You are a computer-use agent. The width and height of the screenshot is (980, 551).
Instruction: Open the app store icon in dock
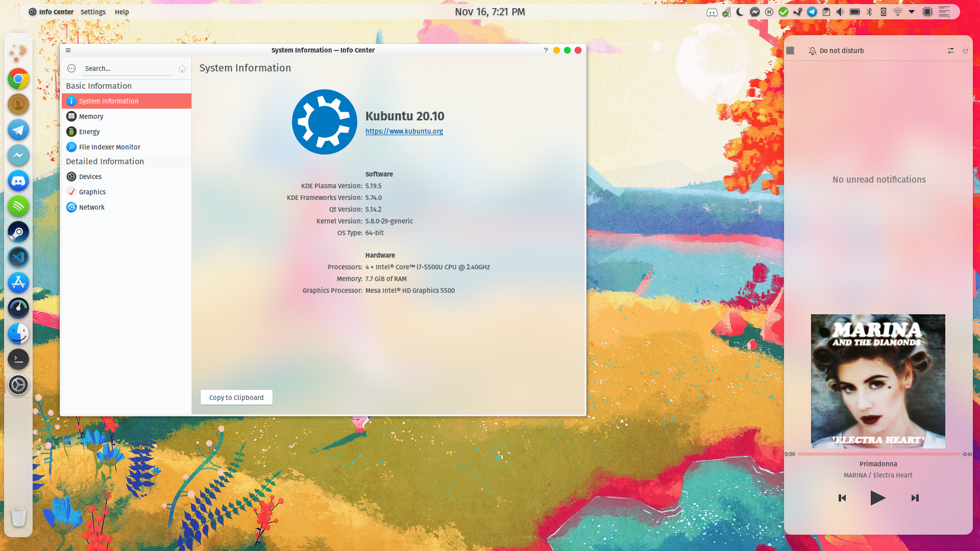click(x=18, y=283)
